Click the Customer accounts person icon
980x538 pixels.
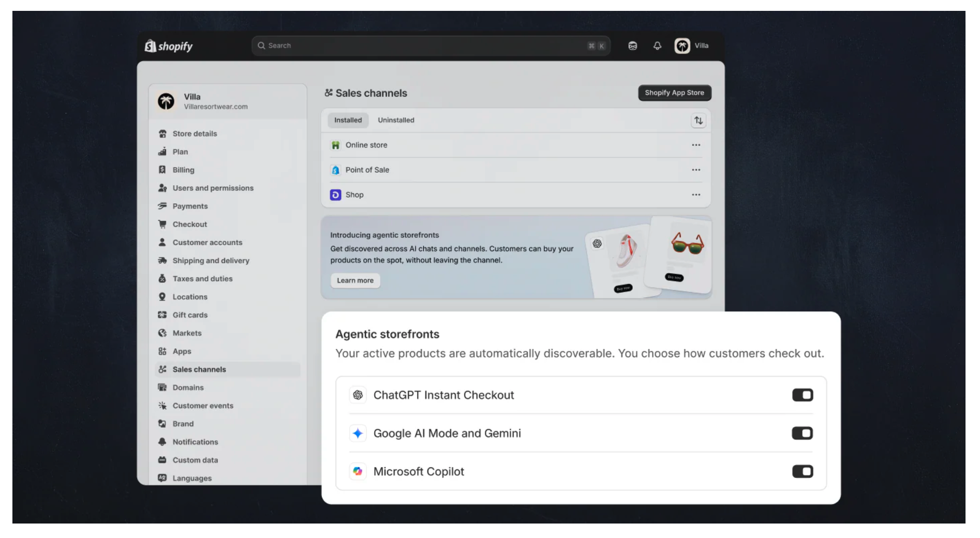click(x=162, y=242)
